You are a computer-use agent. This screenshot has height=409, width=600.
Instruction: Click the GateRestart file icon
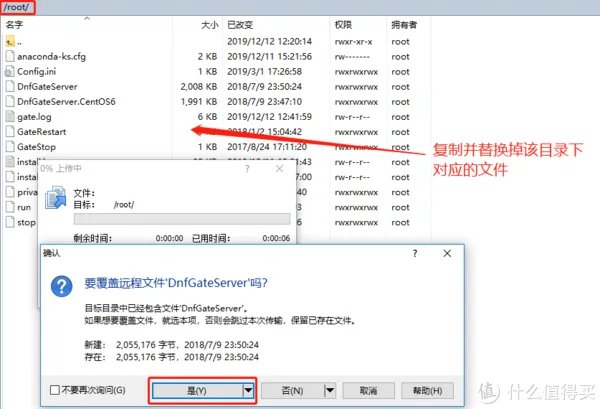click(10, 132)
